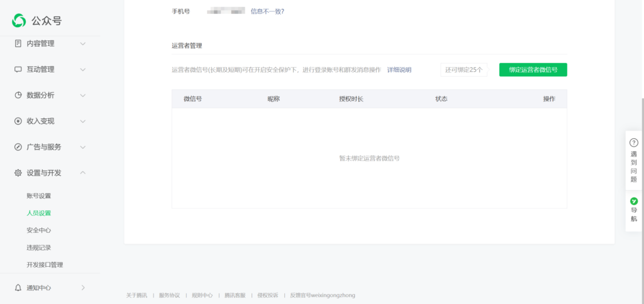
Task: Expand the 数据分析 menu chevron
Action: click(82, 95)
